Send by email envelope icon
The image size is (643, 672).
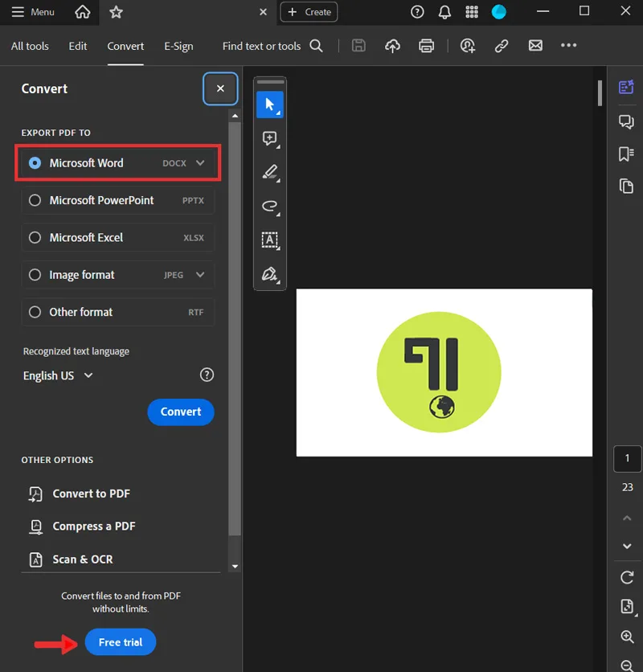point(535,46)
